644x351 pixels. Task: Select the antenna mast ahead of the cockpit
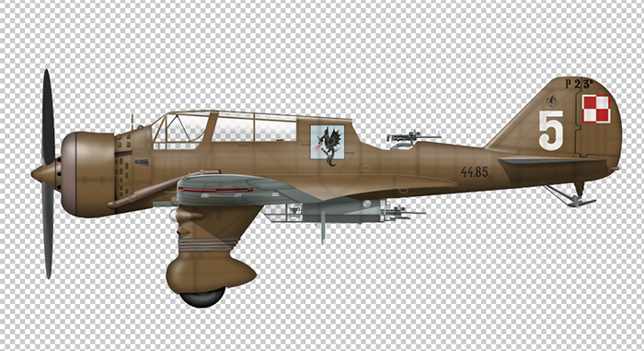(132, 122)
